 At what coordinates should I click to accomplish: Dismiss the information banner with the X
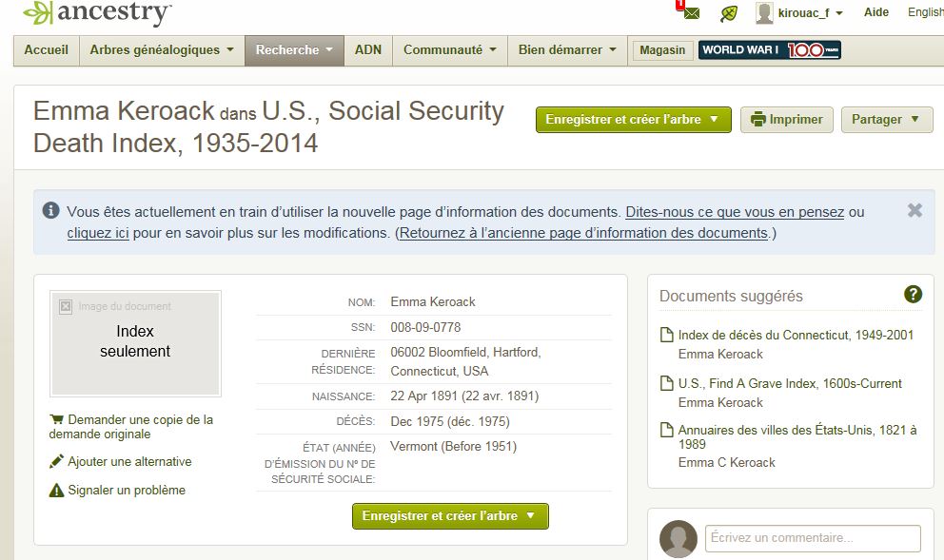914,210
